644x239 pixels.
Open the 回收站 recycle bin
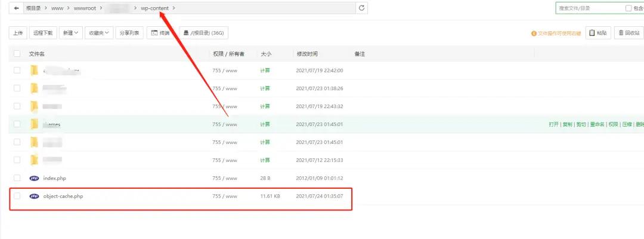click(629, 33)
